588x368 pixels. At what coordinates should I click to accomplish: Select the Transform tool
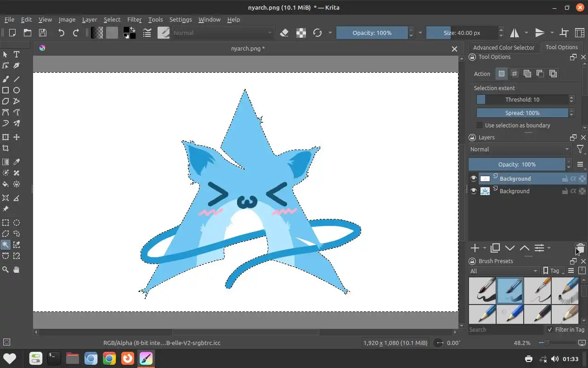(x=6, y=137)
